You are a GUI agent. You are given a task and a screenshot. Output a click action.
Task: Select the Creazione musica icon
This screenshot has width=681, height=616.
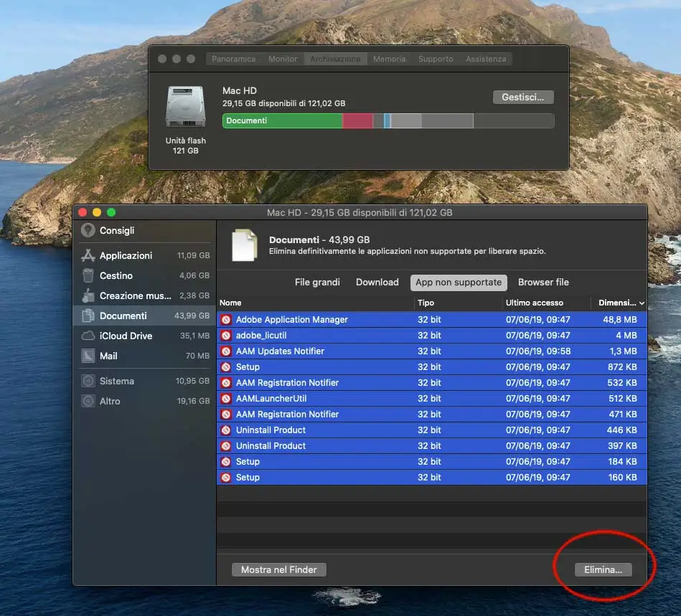point(90,295)
